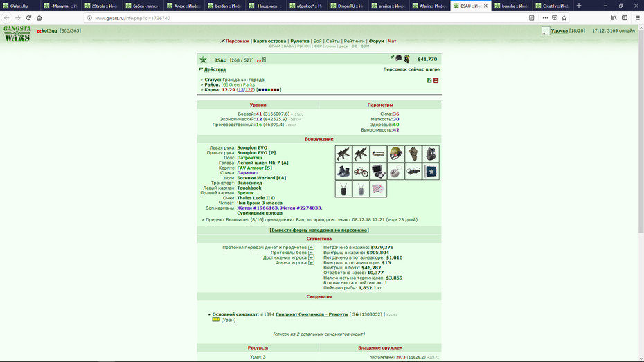The image size is (644, 362).
Task: Expand Протокол передач денег и предметов
Action: (x=311, y=248)
